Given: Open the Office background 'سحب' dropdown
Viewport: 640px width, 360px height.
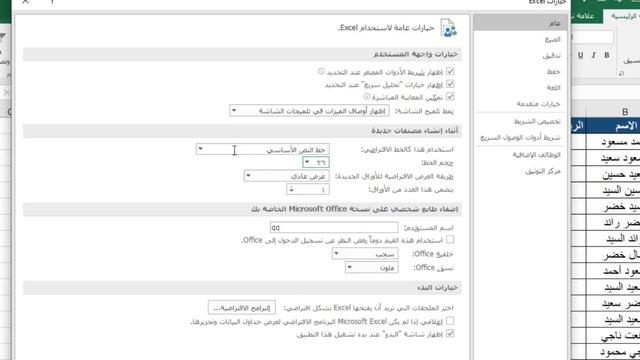Looking at the screenshot, I should coord(365,253).
